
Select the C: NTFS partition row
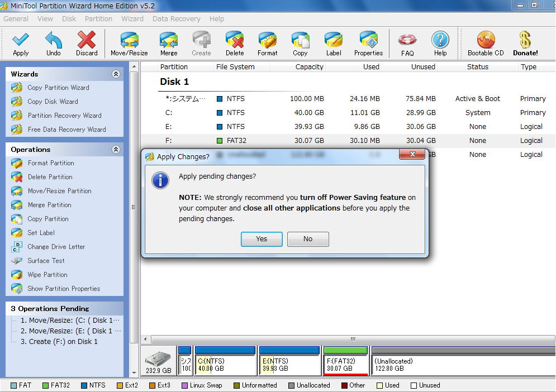coord(349,112)
